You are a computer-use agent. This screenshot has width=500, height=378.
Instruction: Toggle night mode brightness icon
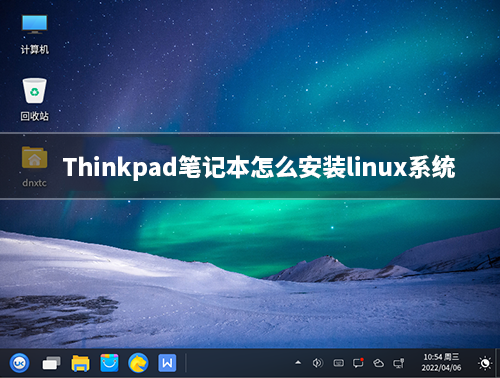pos(485,363)
